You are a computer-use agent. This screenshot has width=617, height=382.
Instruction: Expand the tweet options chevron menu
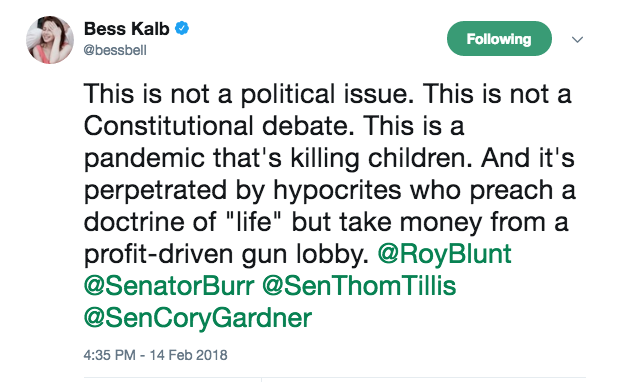click(x=577, y=39)
